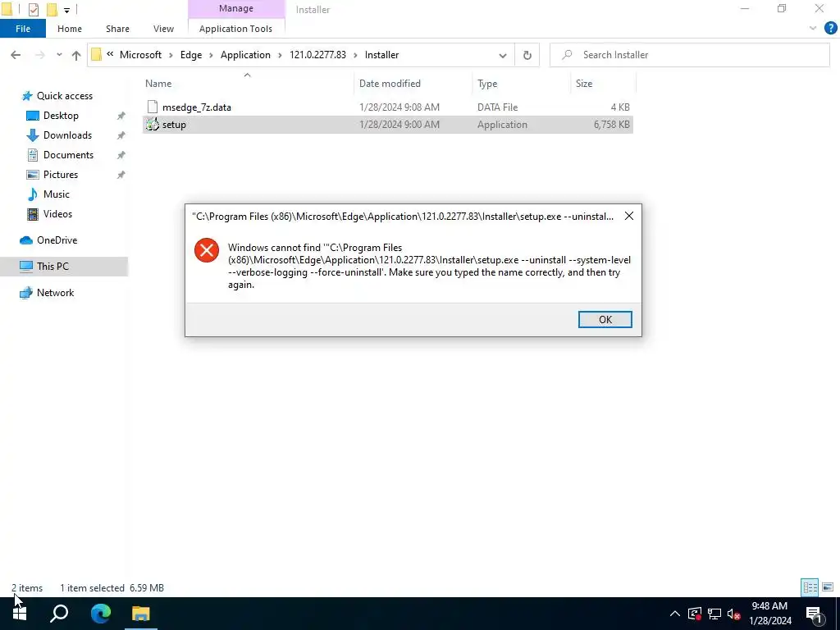Viewport: 840px width, 630px height.
Task: Open the File menu
Action: pyautogui.click(x=23, y=29)
